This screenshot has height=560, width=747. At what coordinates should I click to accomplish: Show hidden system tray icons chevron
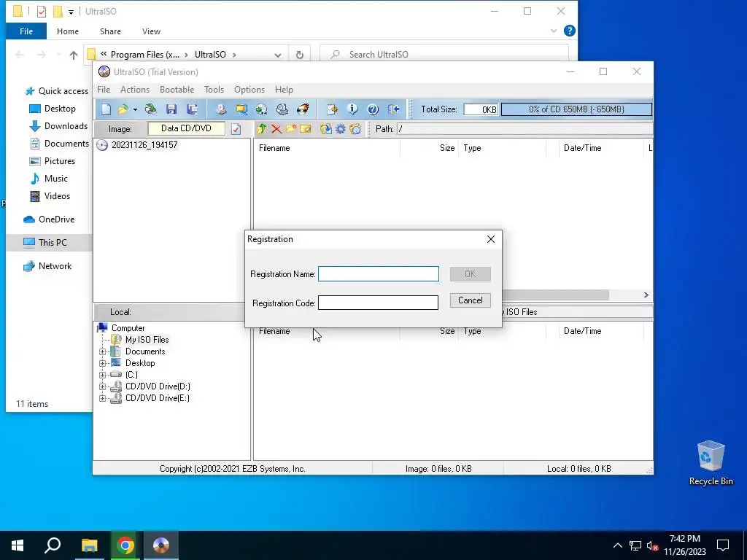617,545
